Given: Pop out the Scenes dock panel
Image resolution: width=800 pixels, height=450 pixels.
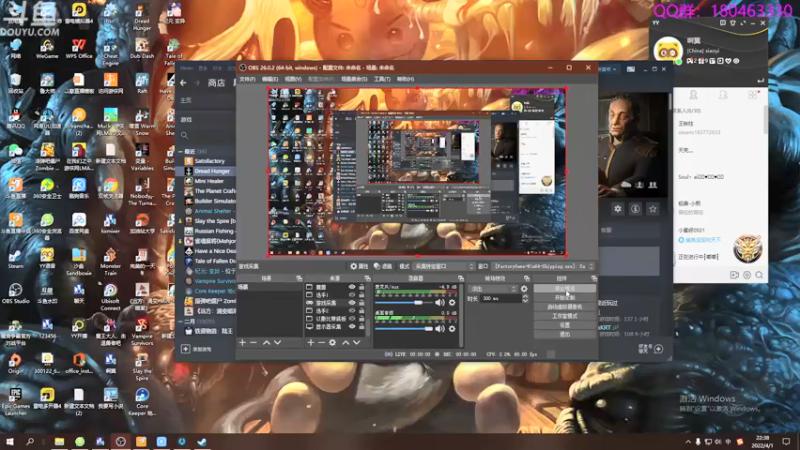Looking at the screenshot, I should point(299,279).
